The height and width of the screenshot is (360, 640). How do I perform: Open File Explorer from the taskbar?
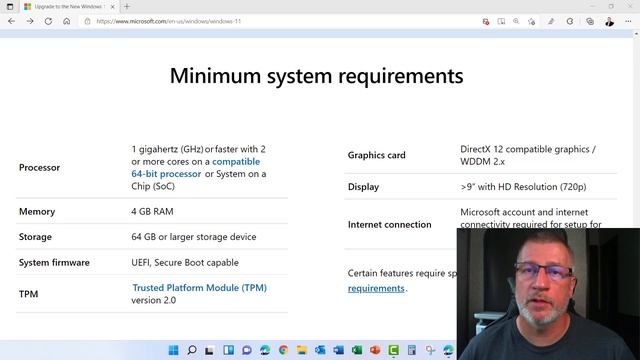pyautogui.click(x=302, y=350)
